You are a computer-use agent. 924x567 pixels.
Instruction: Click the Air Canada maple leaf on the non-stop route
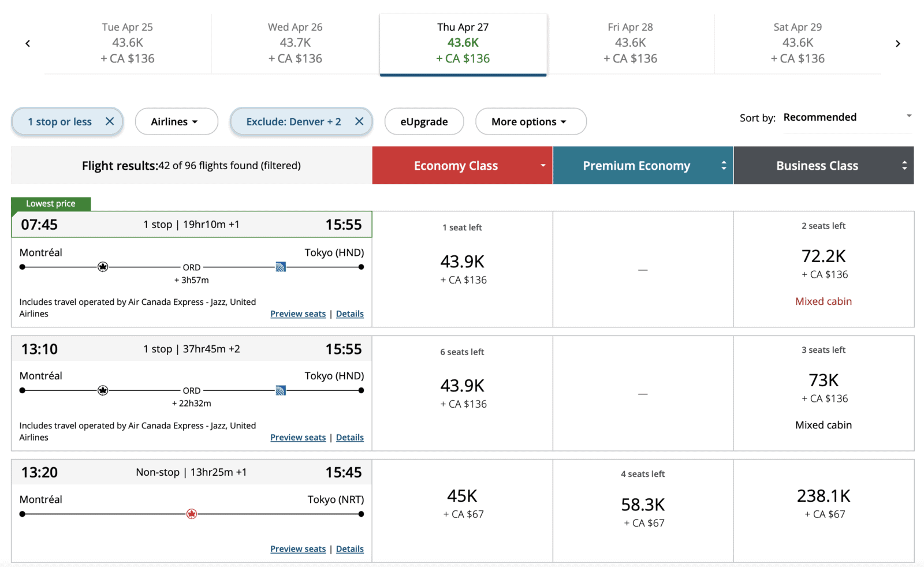[191, 513]
